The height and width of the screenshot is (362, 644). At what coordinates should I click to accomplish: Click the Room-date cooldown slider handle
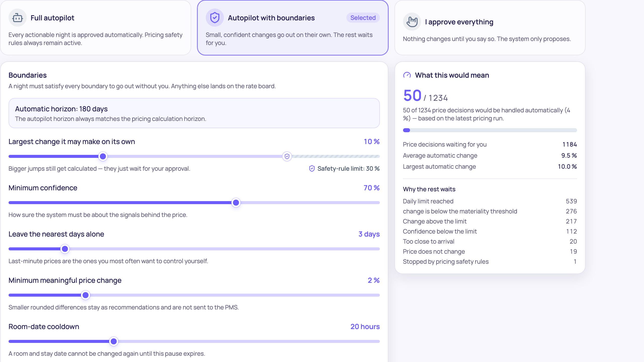tap(114, 341)
